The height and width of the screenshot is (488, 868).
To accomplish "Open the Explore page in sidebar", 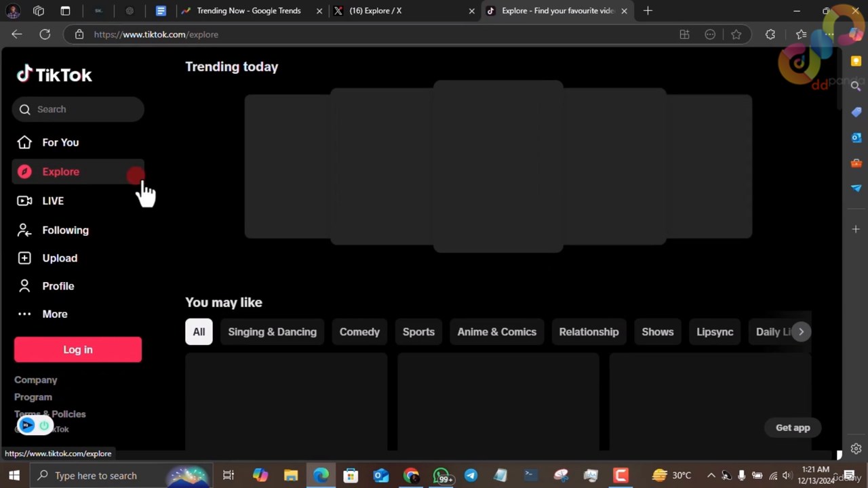I will 78,171.
